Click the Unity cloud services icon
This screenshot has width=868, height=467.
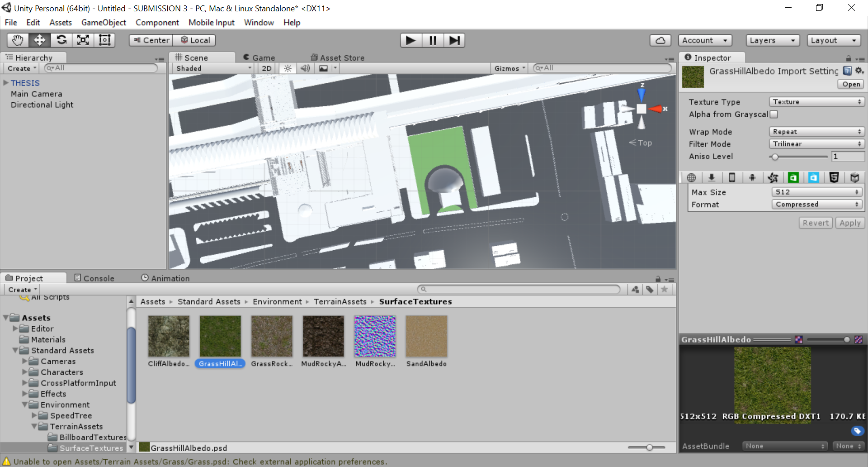660,40
